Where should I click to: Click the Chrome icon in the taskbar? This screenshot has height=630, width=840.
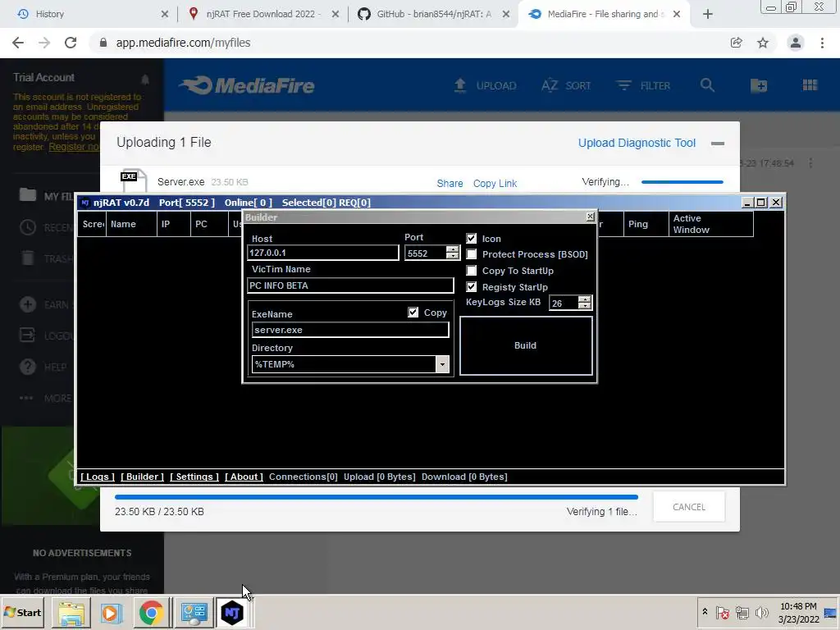coord(151,612)
